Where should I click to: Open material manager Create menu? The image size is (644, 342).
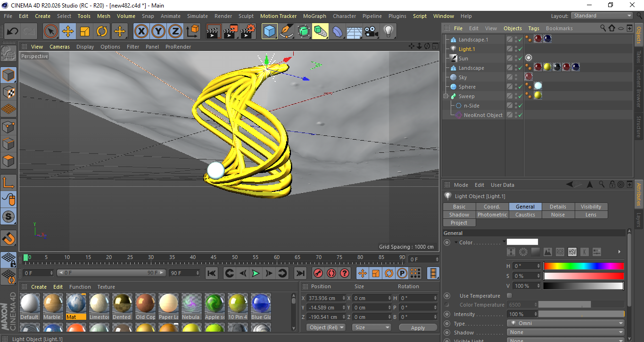(39, 287)
